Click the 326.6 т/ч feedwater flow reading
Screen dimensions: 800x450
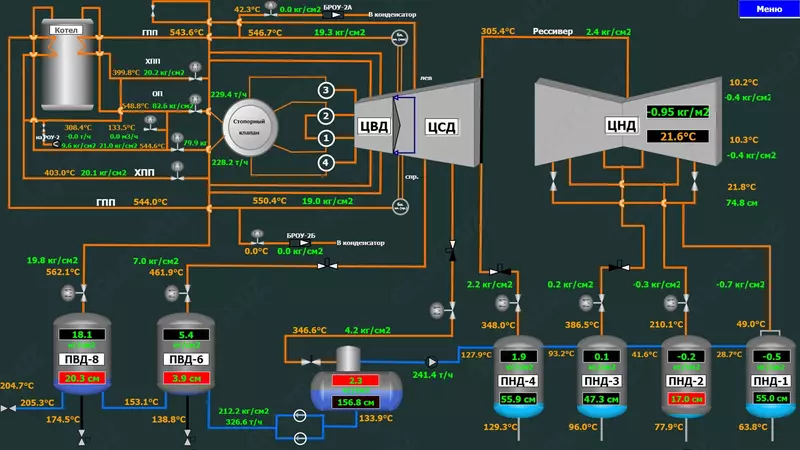[244, 422]
